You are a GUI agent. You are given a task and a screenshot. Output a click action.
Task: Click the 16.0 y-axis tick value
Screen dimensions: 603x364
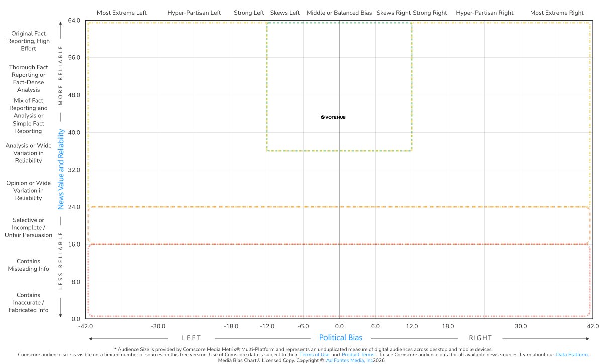pos(74,244)
